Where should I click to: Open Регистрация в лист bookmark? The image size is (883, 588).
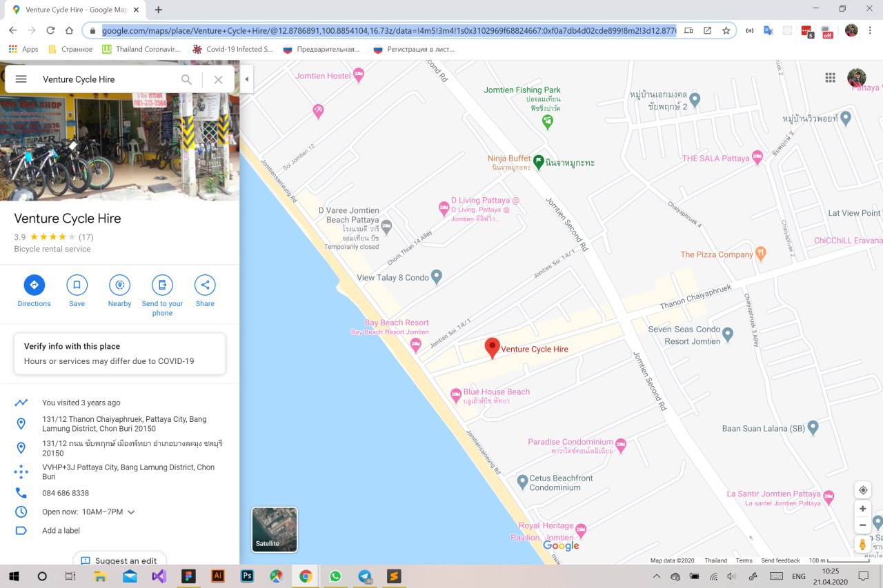(x=413, y=49)
